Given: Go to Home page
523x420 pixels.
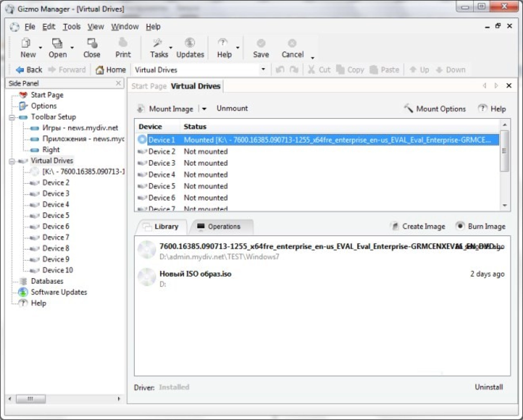Looking at the screenshot, I should coord(110,70).
